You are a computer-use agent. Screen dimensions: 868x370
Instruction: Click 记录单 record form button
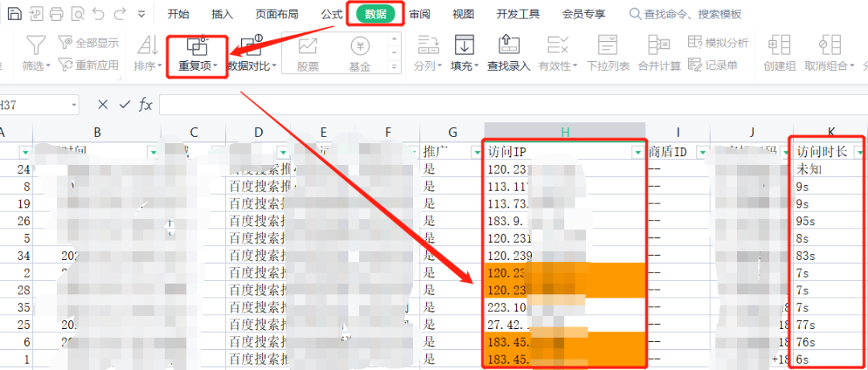tap(712, 65)
